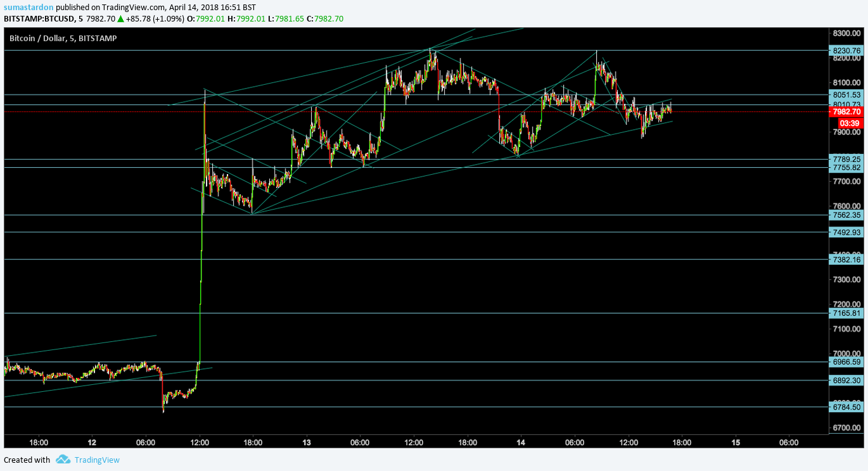Click date label 15 on time axis
Screen dimensions: 868x471
click(x=736, y=443)
